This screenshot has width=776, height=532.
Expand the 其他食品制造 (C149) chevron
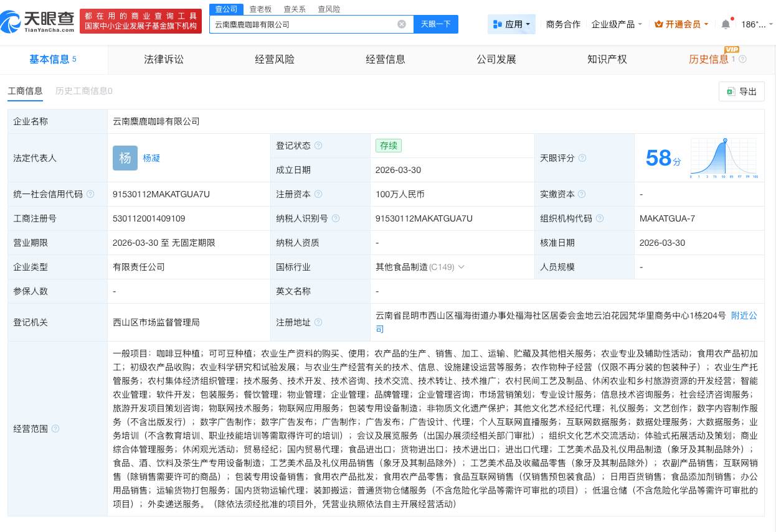[x=461, y=267]
